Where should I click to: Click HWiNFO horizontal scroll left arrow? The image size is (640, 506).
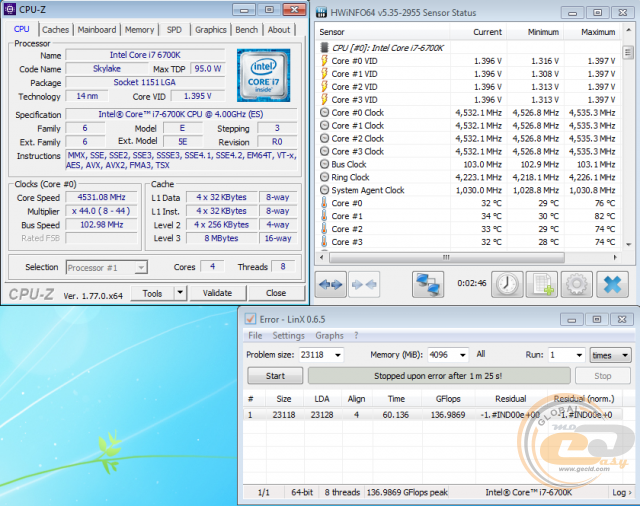pos(322,257)
